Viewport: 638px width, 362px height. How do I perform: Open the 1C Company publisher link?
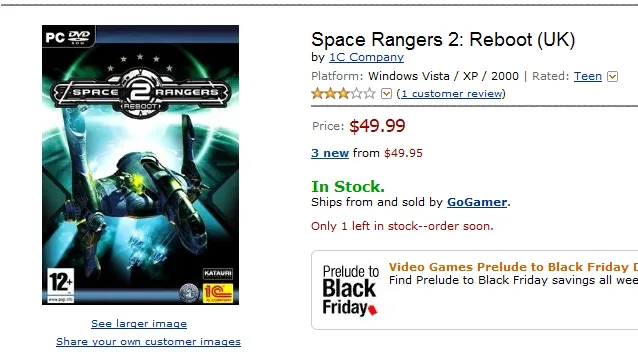pos(366,57)
